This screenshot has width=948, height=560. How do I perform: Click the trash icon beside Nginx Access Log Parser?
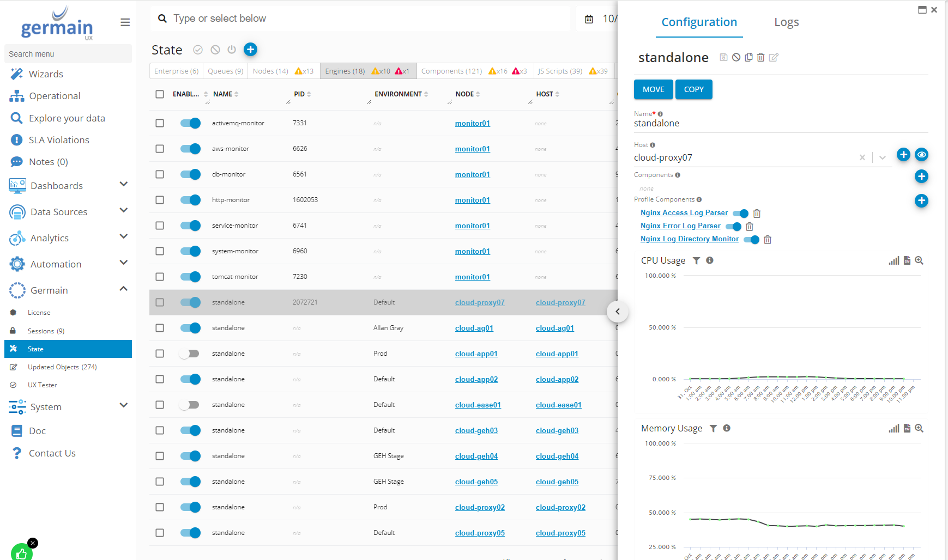(x=757, y=214)
